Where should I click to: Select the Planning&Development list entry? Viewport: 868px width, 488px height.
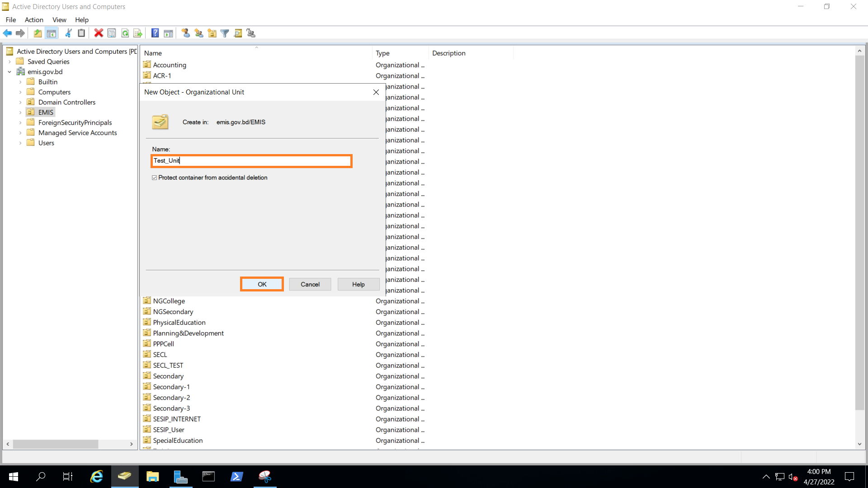[x=188, y=333]
